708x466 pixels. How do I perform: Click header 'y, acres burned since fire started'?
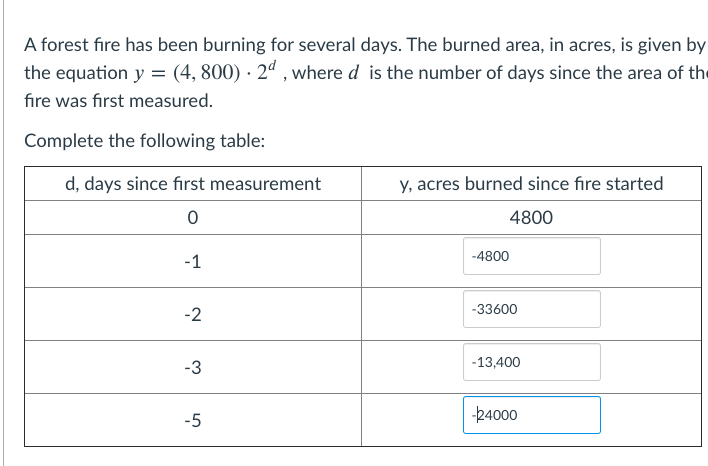pyautogui.click(x=531, y=184)
